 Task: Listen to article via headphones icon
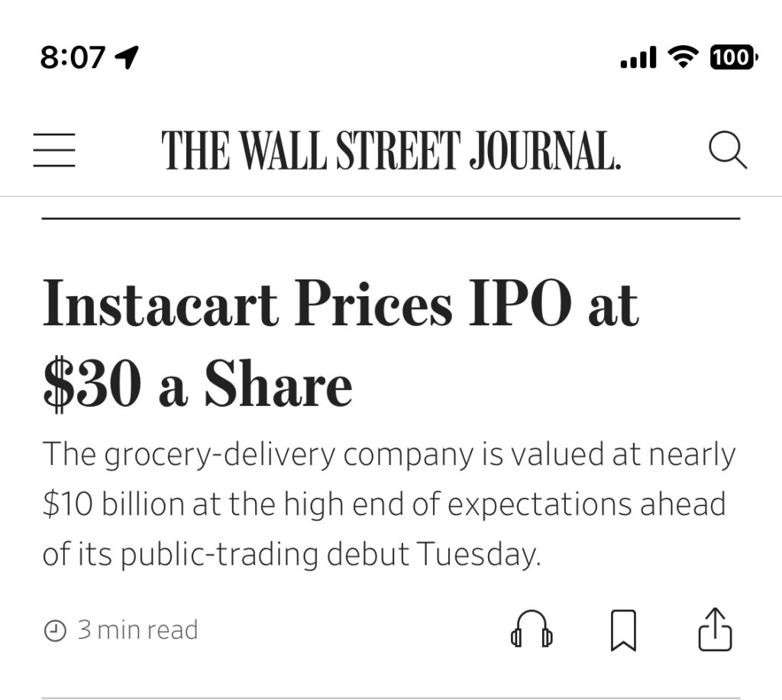tap(532, 629)
